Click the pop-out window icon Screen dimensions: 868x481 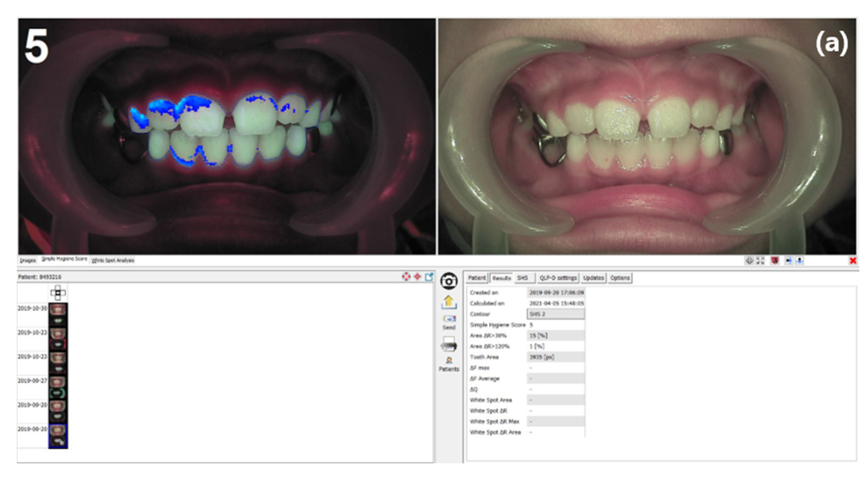[x=429, y=277]
